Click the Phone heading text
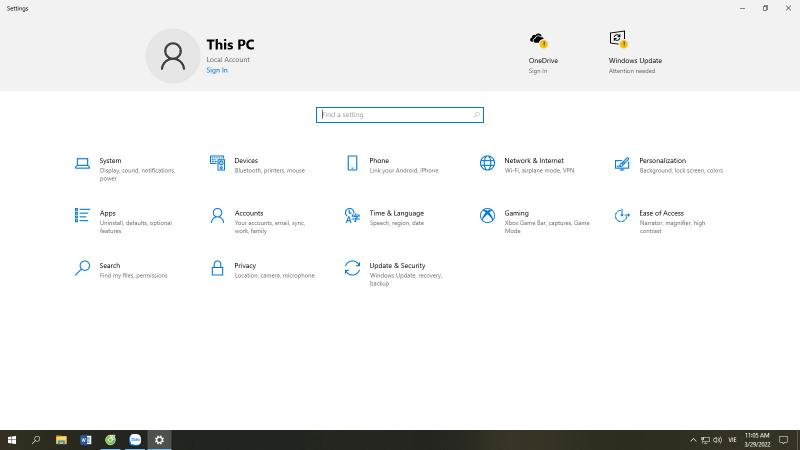 [379, 161]
